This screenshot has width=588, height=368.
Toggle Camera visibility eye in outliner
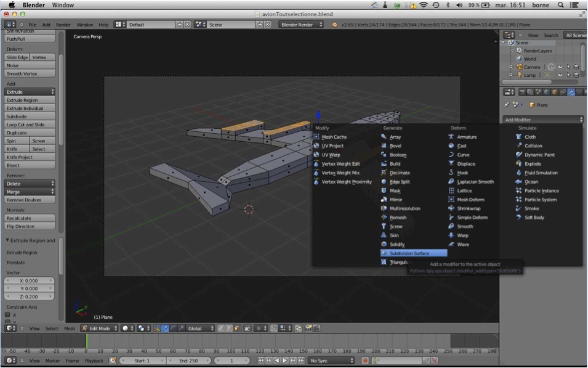coord(560,67)
